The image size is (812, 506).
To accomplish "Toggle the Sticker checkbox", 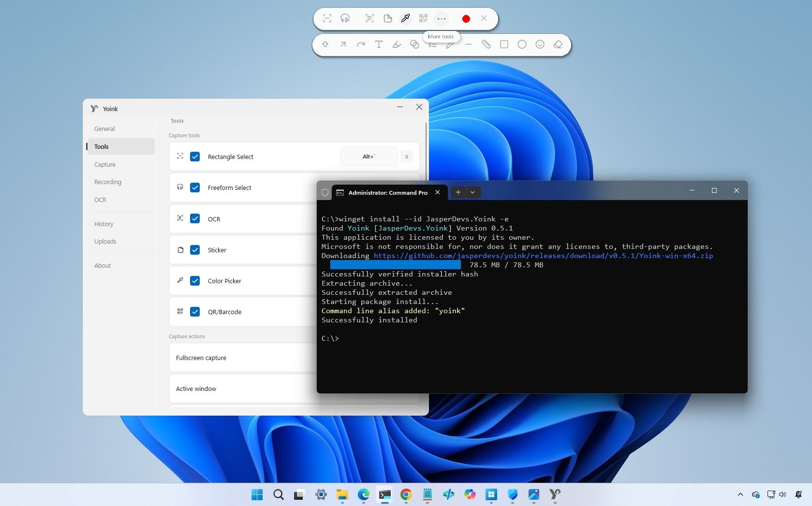I will (x=195, y=250).
